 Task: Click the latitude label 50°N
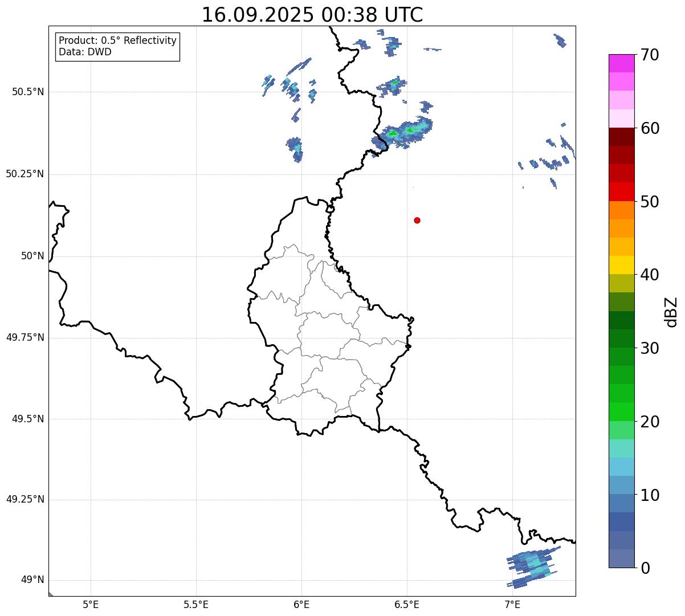pyautogui.click(x=32, y=256)
